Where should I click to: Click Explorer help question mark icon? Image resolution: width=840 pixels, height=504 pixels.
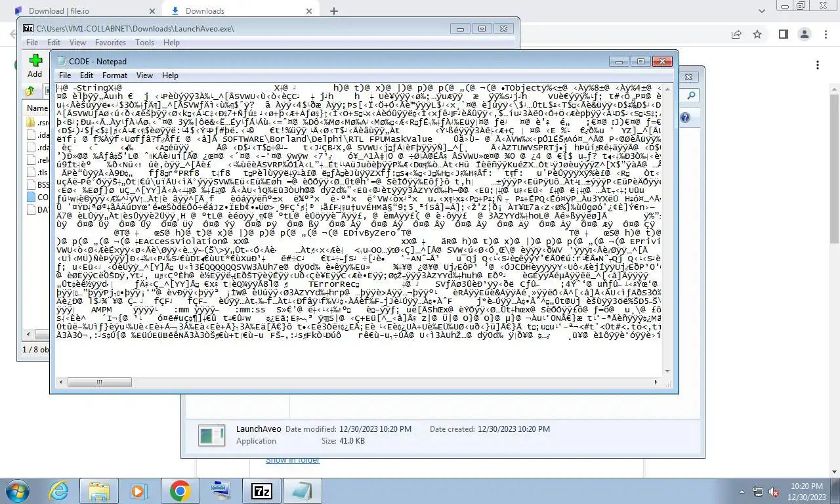685,117
